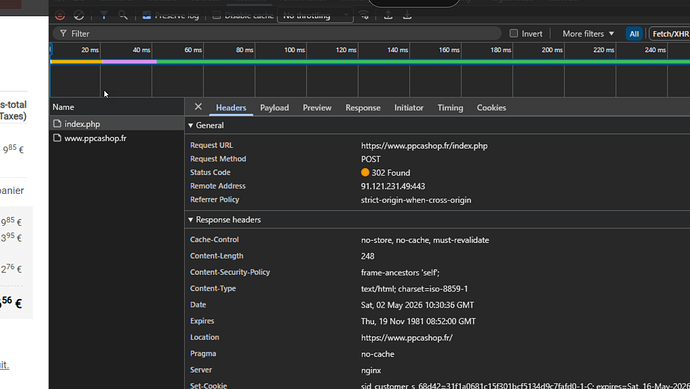
Task: Click the Pragma no-cache value
Action: coord(378,354)
